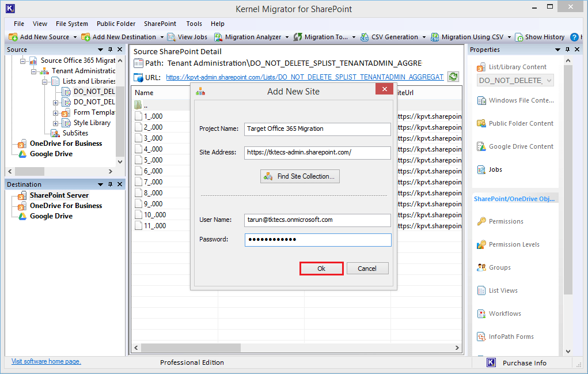
Task: Cancel the Add New Site dialog
Action: (x=367, y=269)
